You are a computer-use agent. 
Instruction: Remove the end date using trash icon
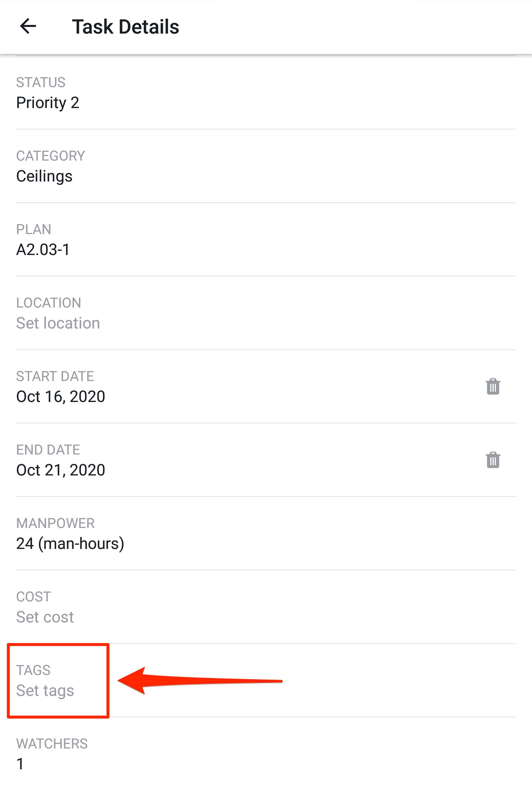[493, 460]
